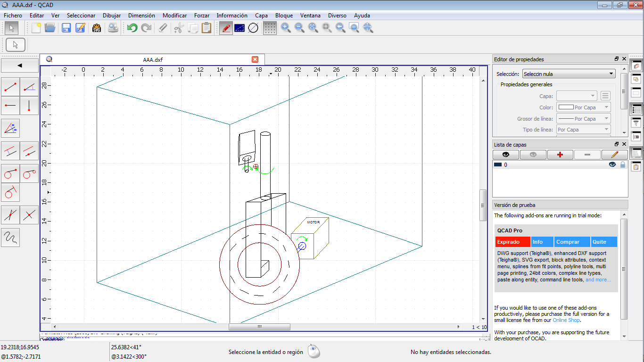Undo last action with green arrow
This screenshot has width=644, height=362.
point(132,28)
